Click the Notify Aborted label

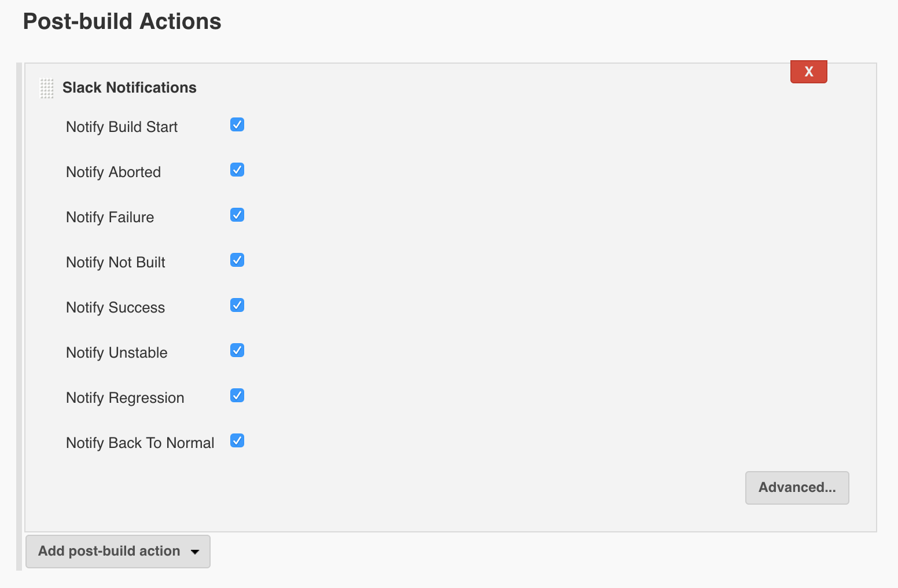[x=113, y=172]
